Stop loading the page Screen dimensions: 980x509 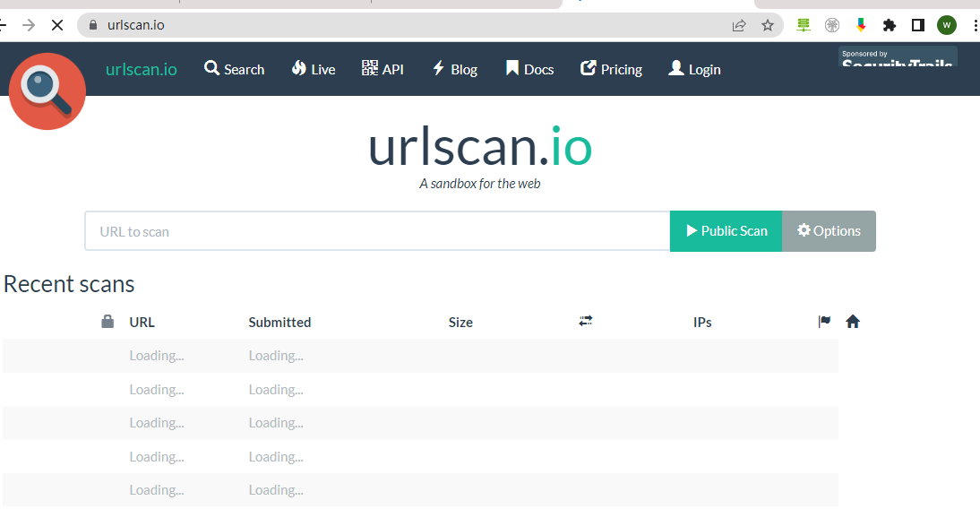[x=56, y=25]
